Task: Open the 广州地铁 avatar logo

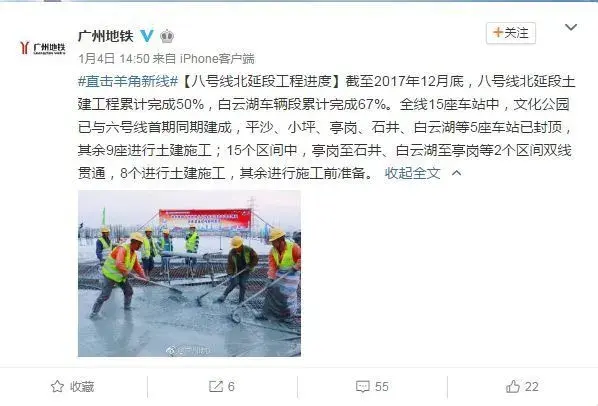Action: click(x=43, y=48)
